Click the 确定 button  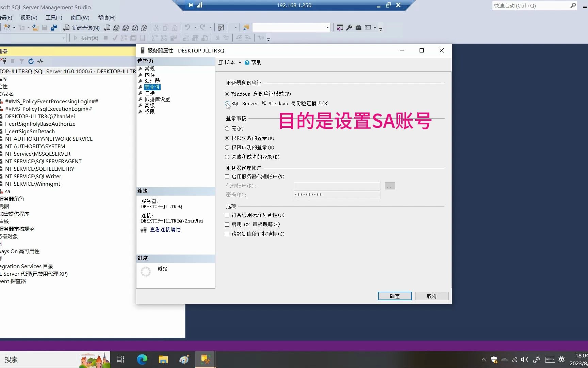coord(395,296)
